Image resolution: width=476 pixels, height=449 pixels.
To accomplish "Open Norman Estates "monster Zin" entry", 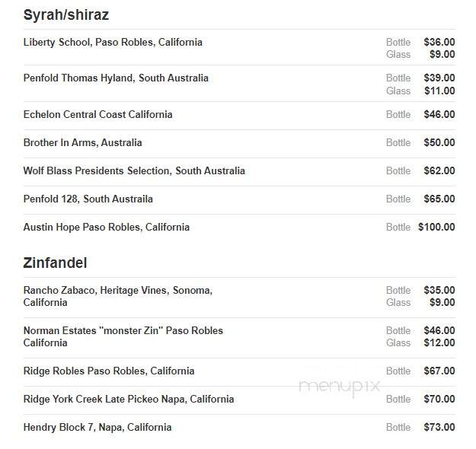I will [x=123, y=336].
